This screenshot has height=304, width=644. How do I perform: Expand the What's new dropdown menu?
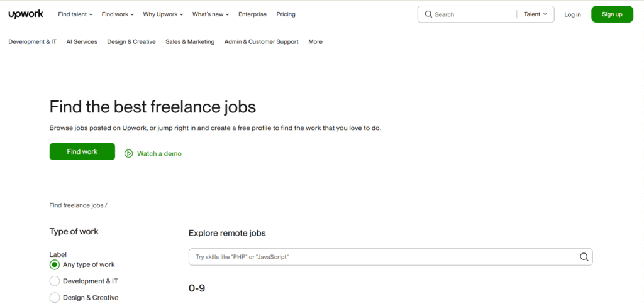211,14
